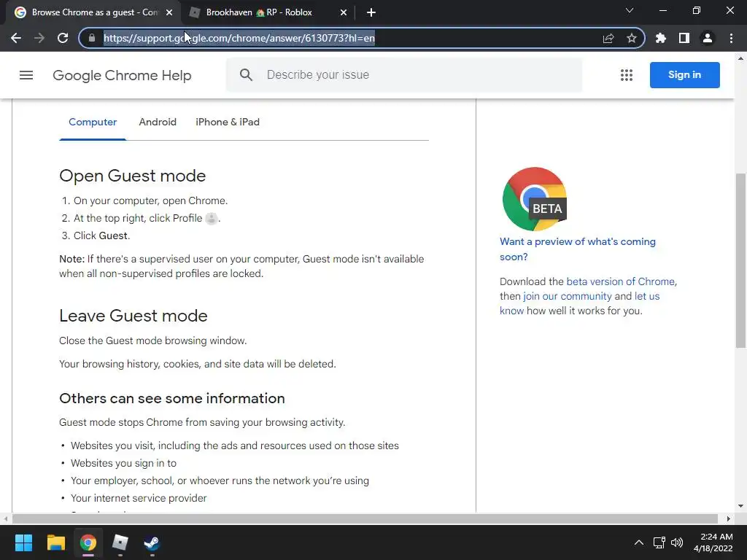View site info via the lock icon
Image resolution: width=747 pixels, height=560 pixels.
92,38
